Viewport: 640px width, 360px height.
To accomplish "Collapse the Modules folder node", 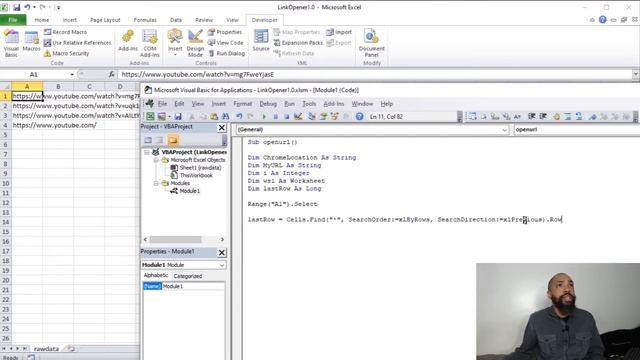I will [156, 183].
